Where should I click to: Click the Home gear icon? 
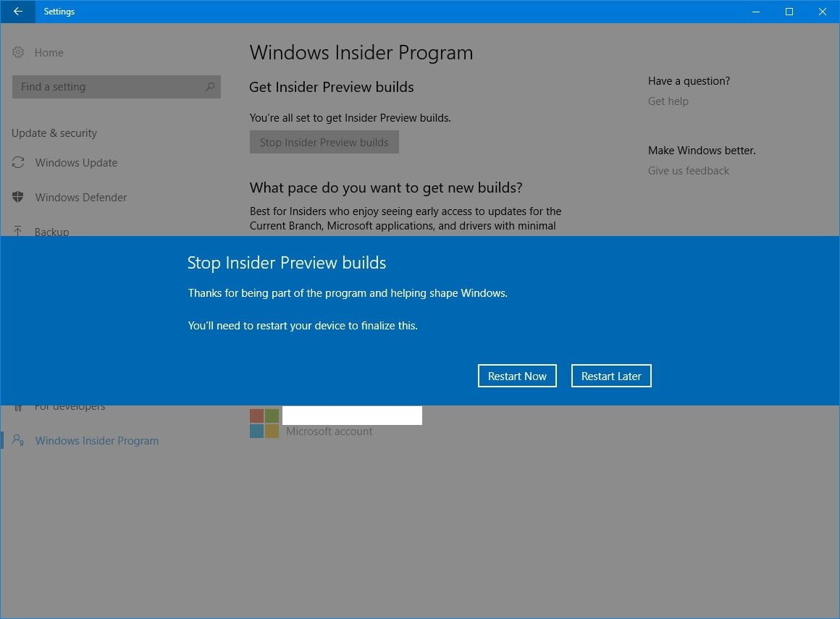click(18, 52)
